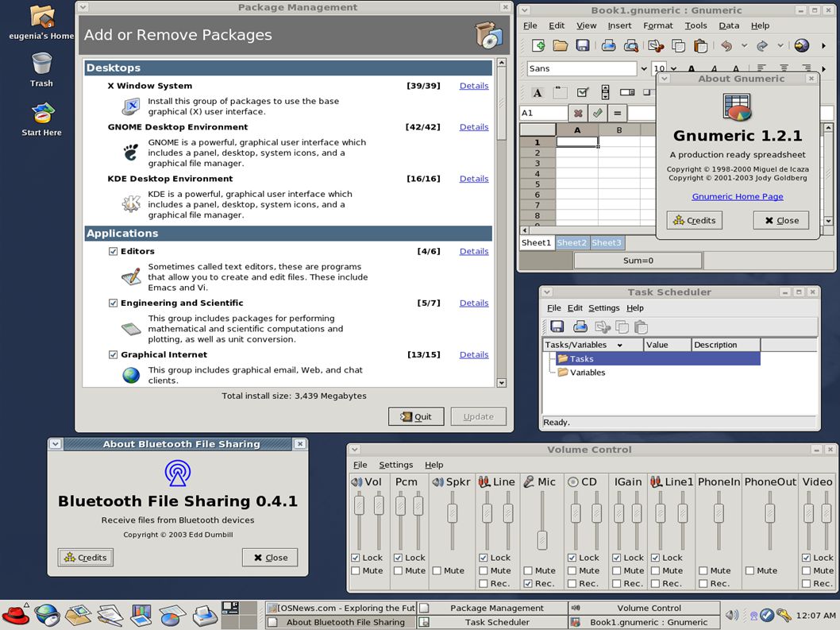Click the Print icon in Task Scheduler
840x630 pixels.
tap(580, 327)
